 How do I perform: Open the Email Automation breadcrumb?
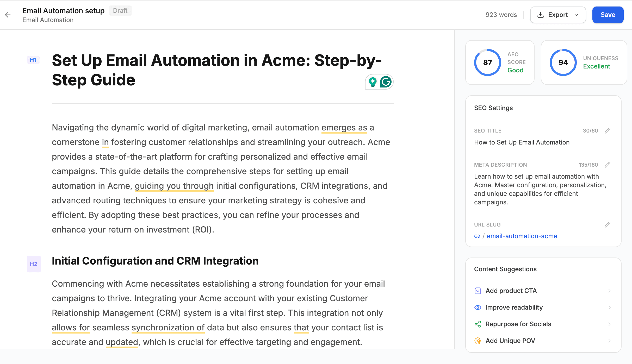[48, 20]
